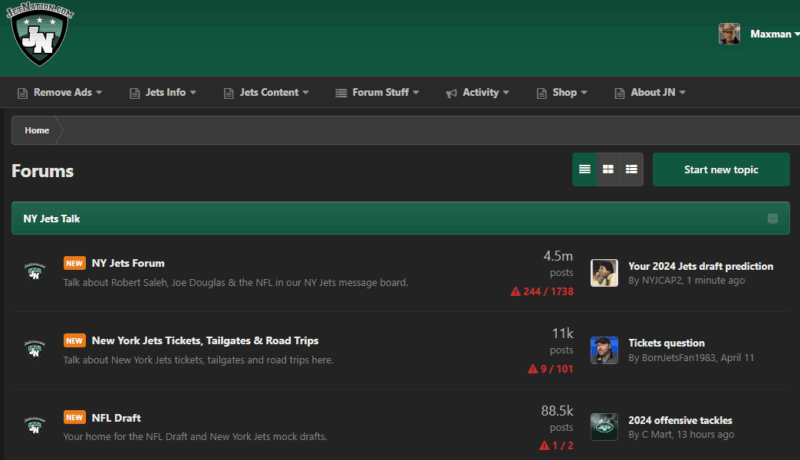This screenshot has width=800, height=460.
Task: Click document icon next to Shop
Action: pyautogui.click(x=542, y=93)
